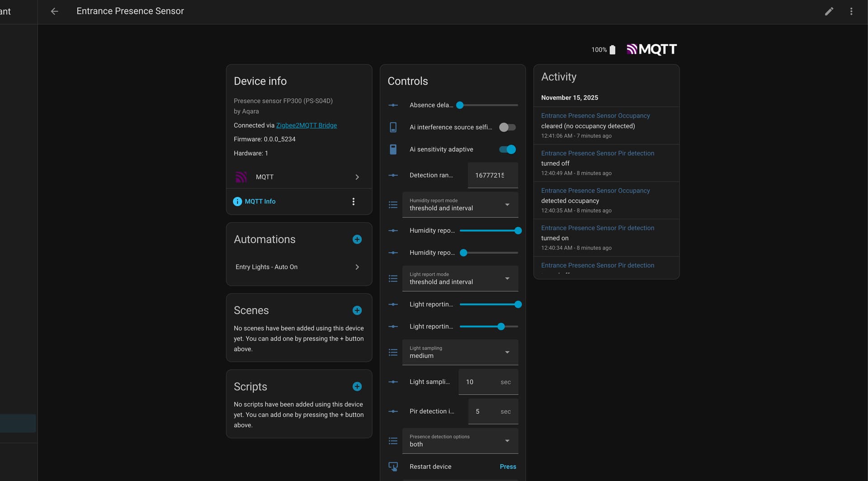Image resolution: width=868 pixels, height=481 pixels.
Task: Turn off the Ai sensitivity adaptive switch
Action: (x=507, y=150)
